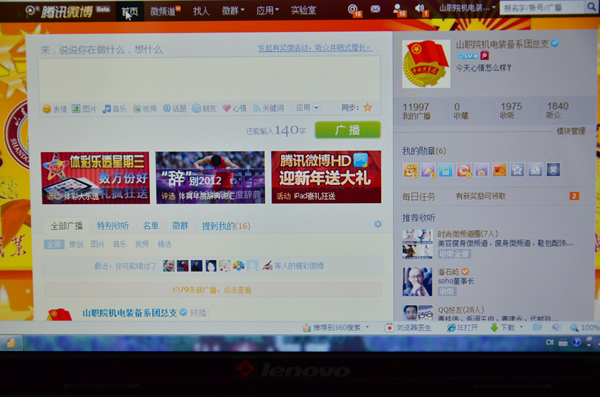Expand the 应用 dropdown in the compose toolbar
This screenshot has height=397, width=600.
click(308, 108)
